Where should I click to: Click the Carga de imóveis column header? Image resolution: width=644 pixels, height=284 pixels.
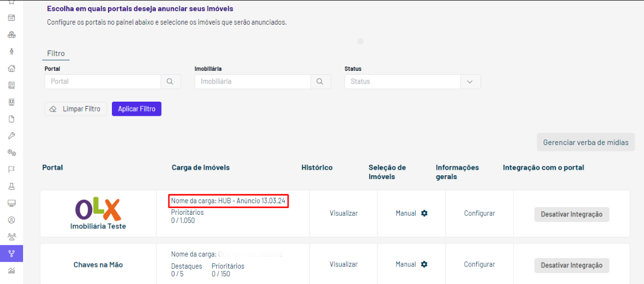pos(200,168)
